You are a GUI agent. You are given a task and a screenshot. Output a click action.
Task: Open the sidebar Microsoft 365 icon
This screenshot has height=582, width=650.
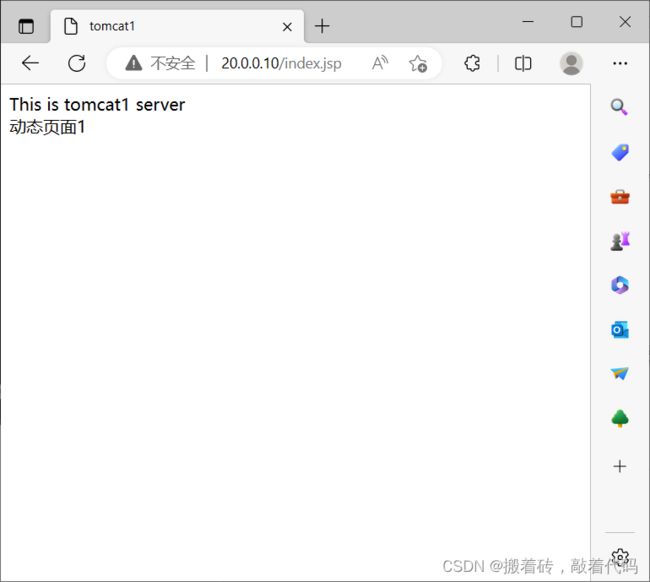[x=620, y=285]
